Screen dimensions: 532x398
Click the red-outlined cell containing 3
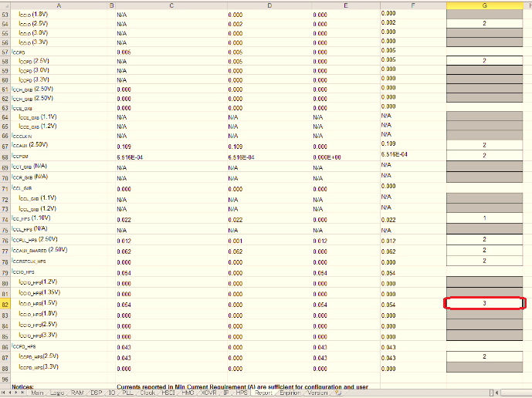point(484,304)
